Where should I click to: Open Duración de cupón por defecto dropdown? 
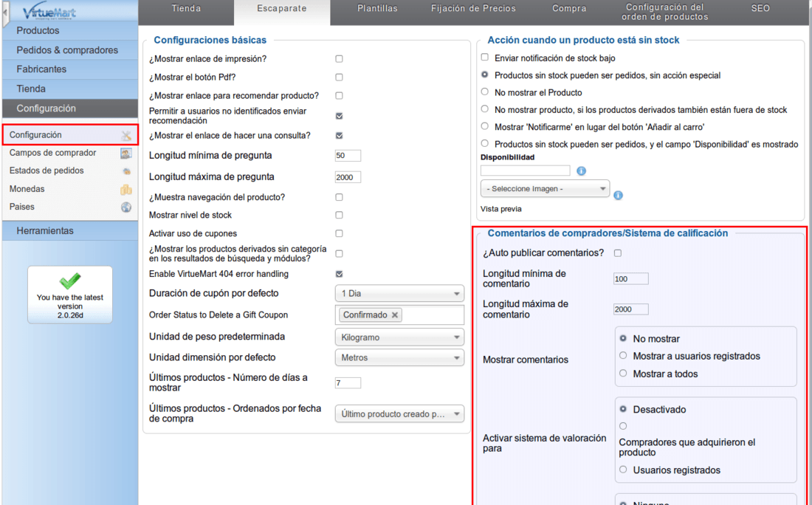tap(399, 294)
